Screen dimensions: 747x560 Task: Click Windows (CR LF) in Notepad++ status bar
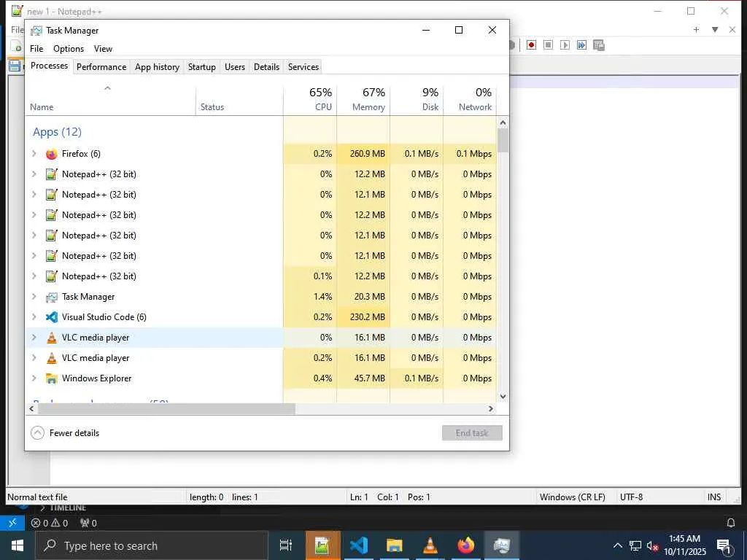(572, 497)
